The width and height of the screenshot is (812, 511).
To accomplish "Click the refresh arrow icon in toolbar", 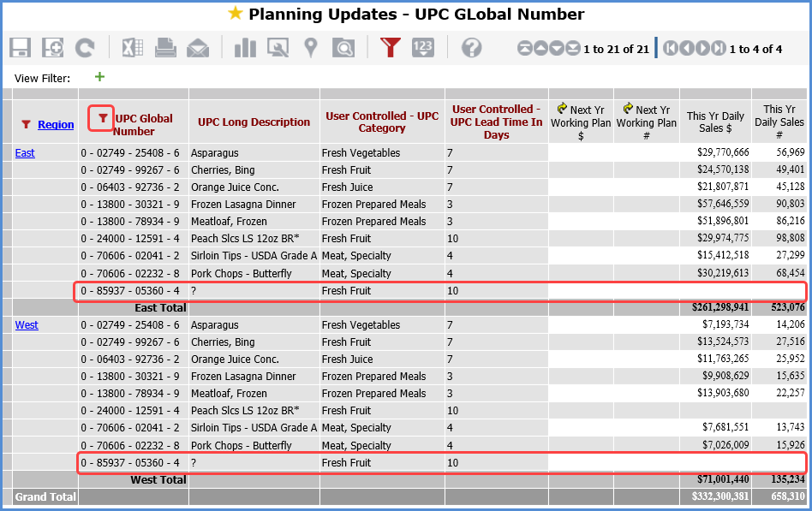I will tap(84, 48).
